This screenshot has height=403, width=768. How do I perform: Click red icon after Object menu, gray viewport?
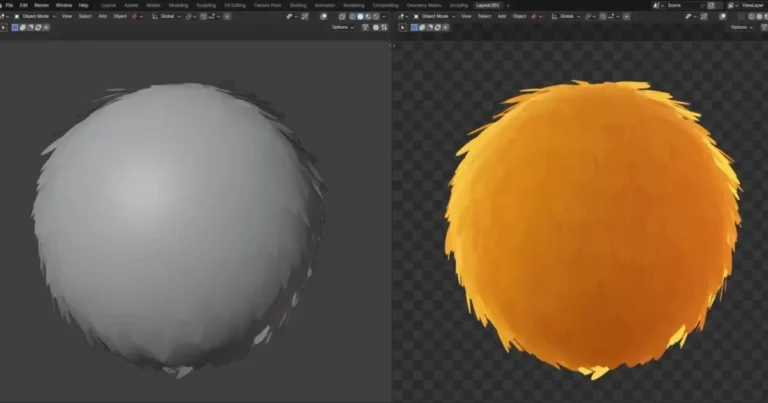[x=134, y=16]
